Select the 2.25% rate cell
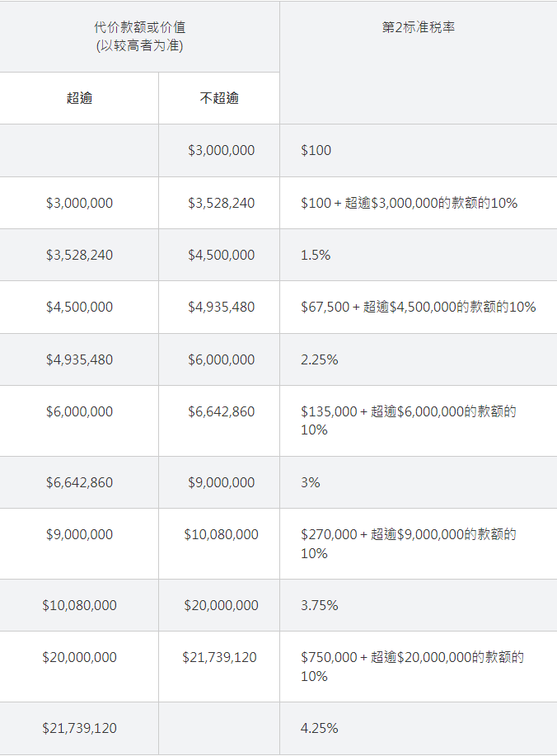Screen dimensions: 557x756 [x=320, y=359]
